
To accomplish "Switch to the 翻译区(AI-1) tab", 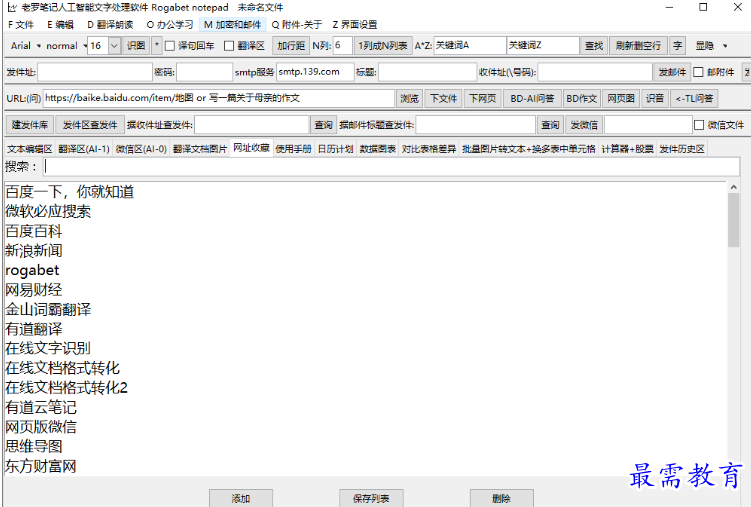I will click(84, 149).
